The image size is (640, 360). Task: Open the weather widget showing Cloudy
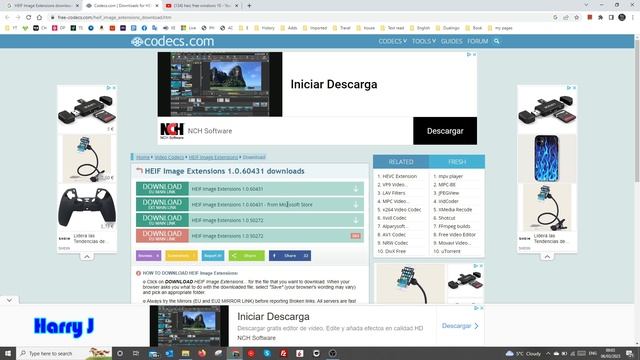[523, 353]
